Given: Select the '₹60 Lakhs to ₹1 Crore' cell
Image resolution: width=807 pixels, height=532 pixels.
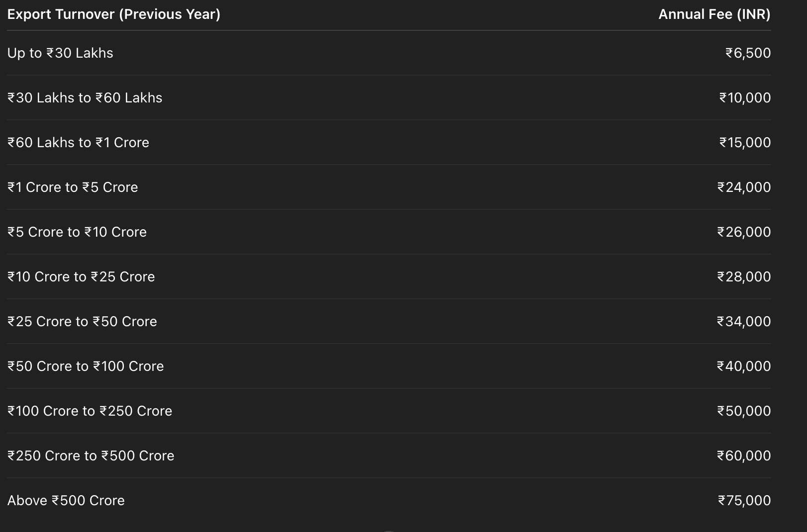Looking at the screenshot, I should pos(78,143).
